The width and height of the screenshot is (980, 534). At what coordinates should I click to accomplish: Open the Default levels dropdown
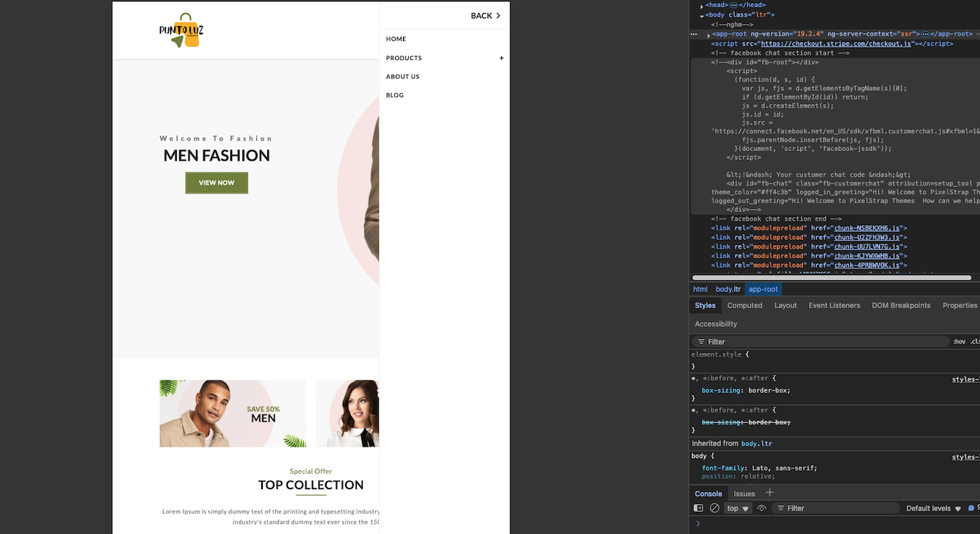933,508
